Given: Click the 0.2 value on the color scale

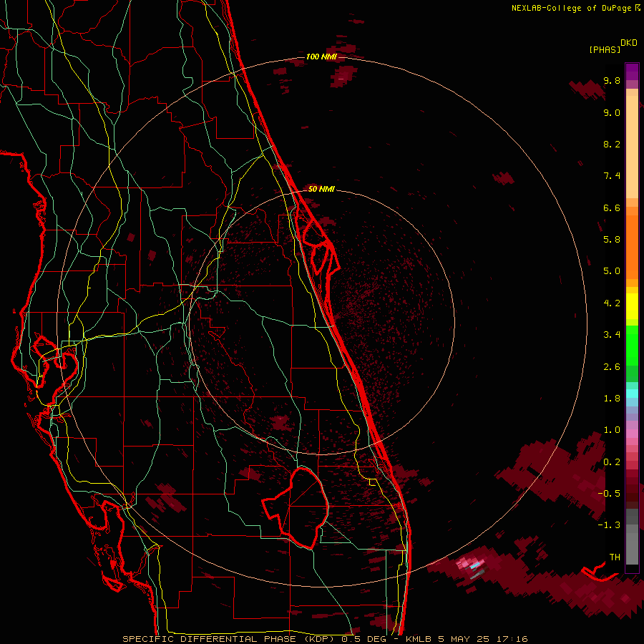Looking at the screenshot, I should [612, 462].
